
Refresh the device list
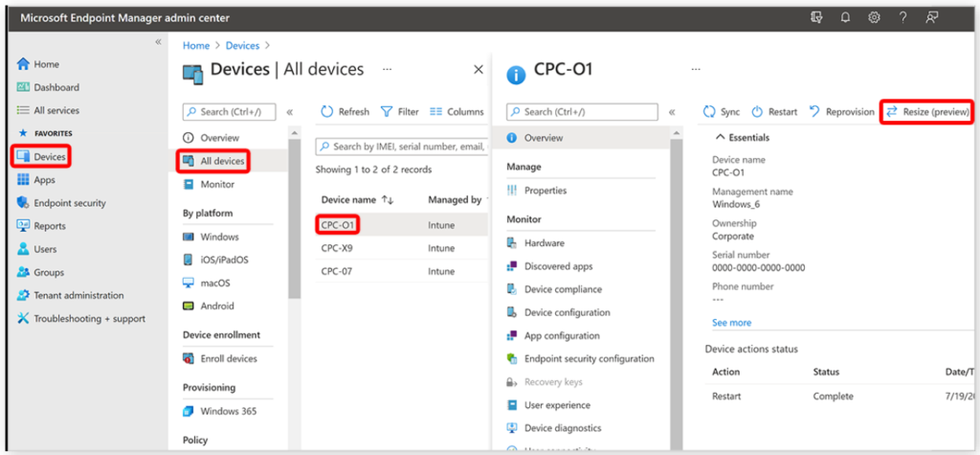tap(345, 112)
